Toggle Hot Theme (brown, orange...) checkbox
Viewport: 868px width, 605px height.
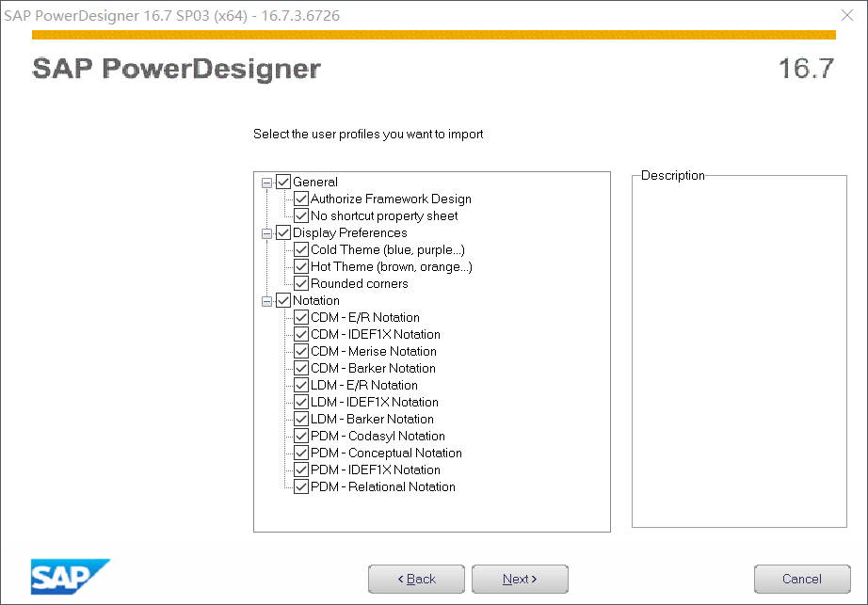coord(301,266)
